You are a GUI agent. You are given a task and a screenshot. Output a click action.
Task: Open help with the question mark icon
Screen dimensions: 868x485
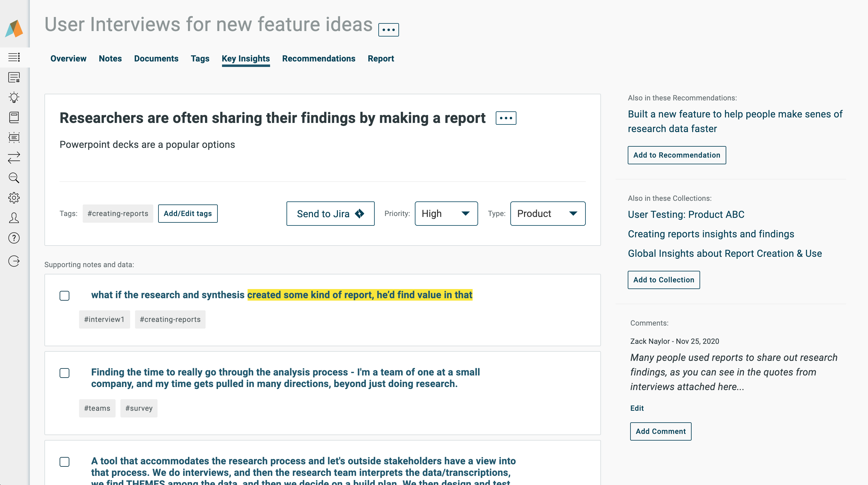point(14,238)
